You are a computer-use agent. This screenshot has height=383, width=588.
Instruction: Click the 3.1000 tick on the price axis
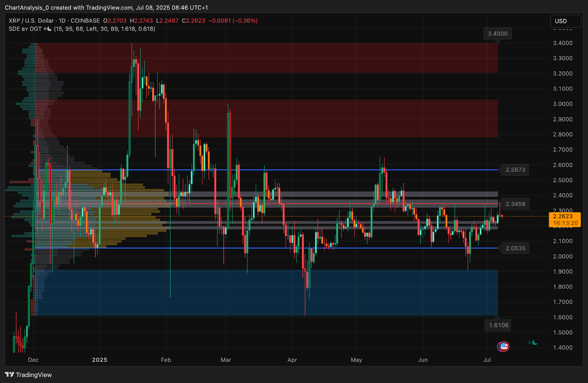tap(563, 88)
